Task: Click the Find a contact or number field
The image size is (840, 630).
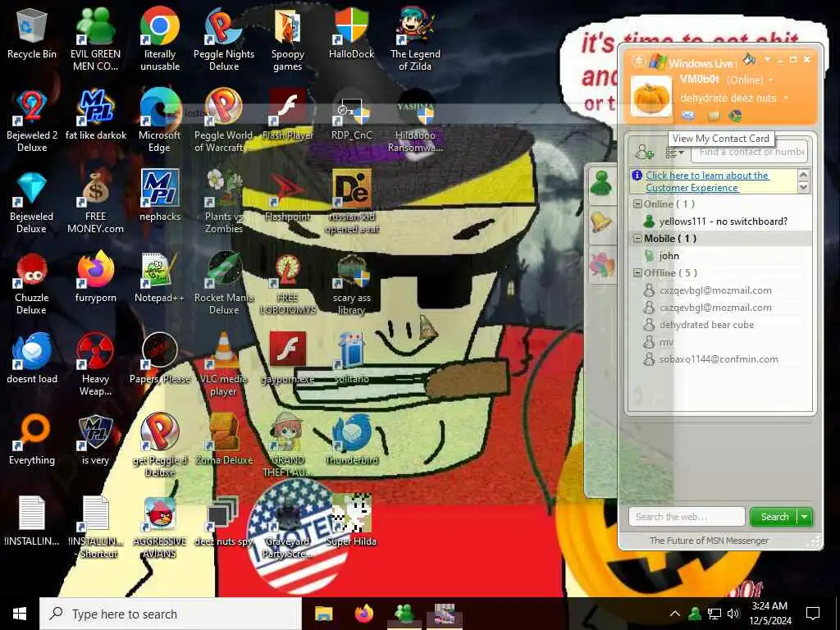Action: pyautogui.click(x=749, y=152)
